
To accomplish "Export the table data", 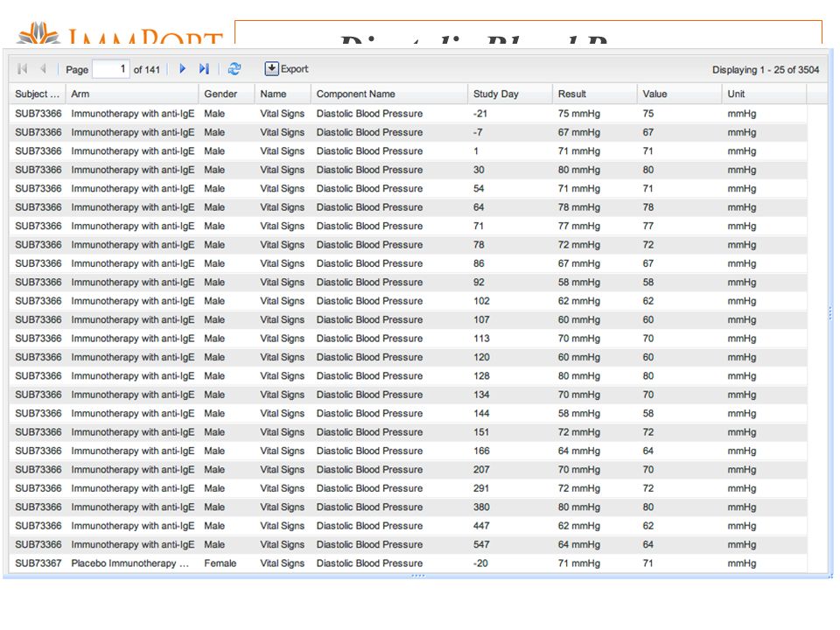I will pyautogui.click(x=287, y=68).
